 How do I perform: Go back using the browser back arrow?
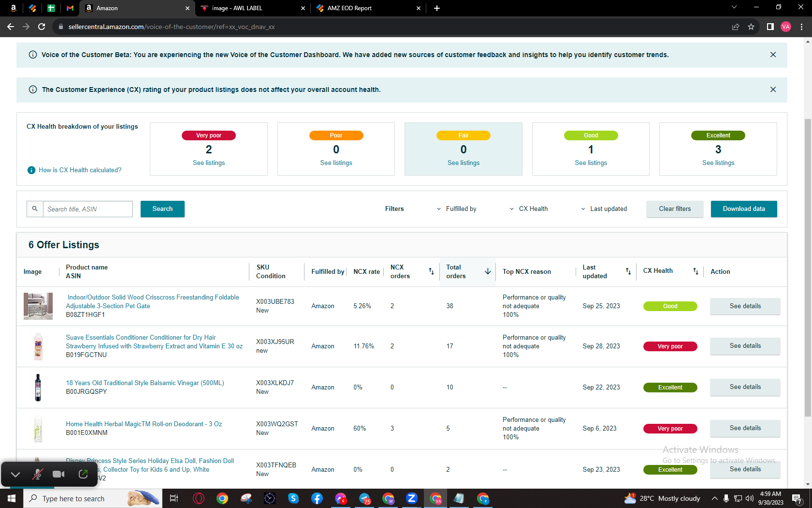point(11,27)
